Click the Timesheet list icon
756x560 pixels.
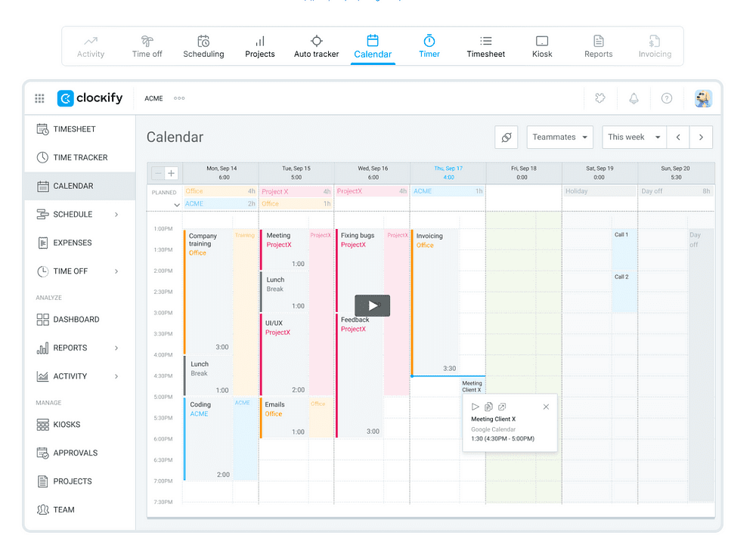(486, 41)
